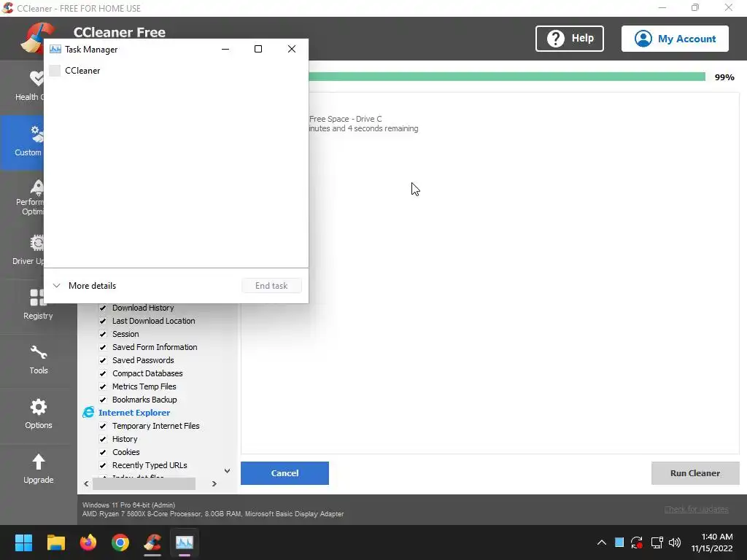Maximize the Task Manager window
This screenshot has height=560, width=747.
pos(258,49)
